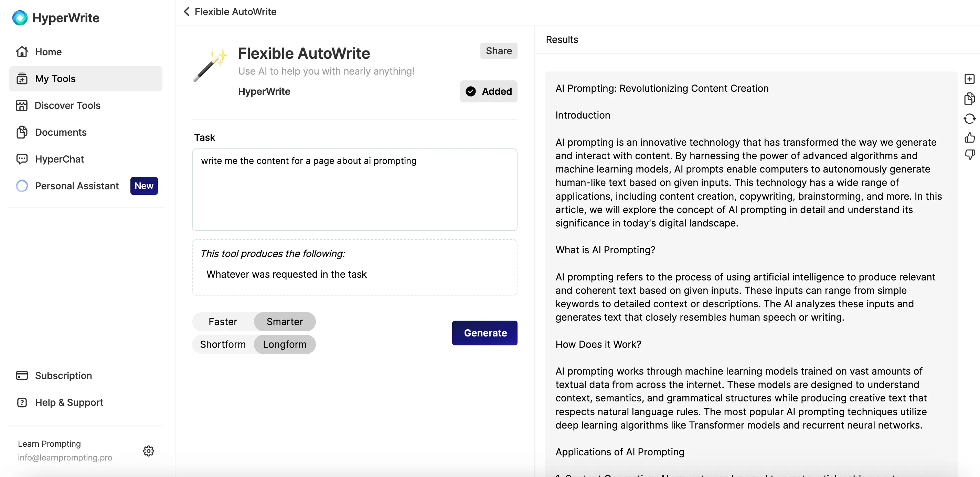Open account settings gear icon
Screen dimensions: 980x477
pos(148,451)
